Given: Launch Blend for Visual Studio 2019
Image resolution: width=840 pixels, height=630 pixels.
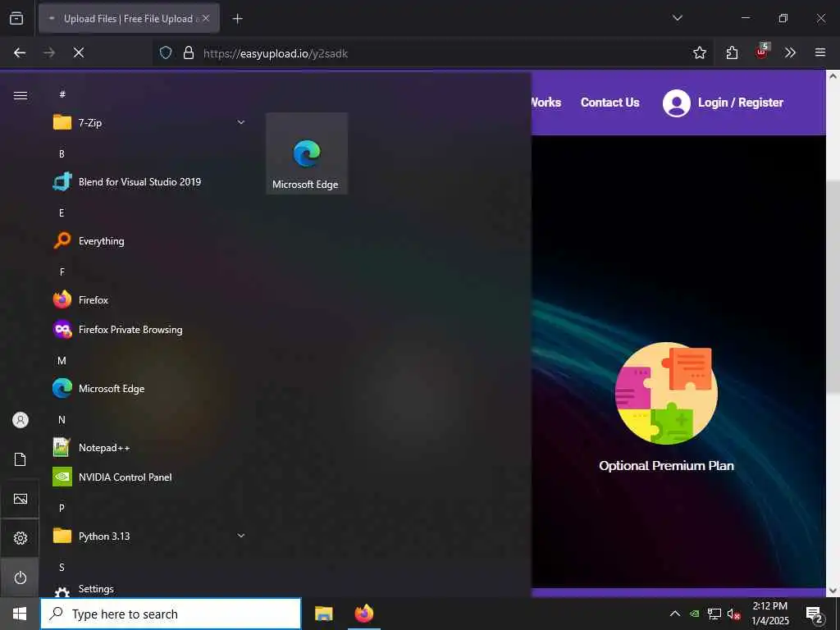Looking at the screenshot, I should (x=148, y=182).
